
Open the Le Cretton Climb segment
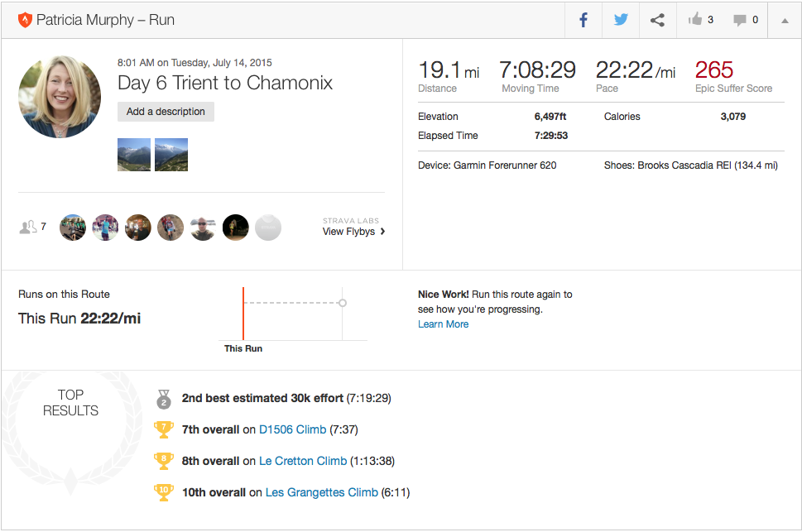(x=302, y=461)
